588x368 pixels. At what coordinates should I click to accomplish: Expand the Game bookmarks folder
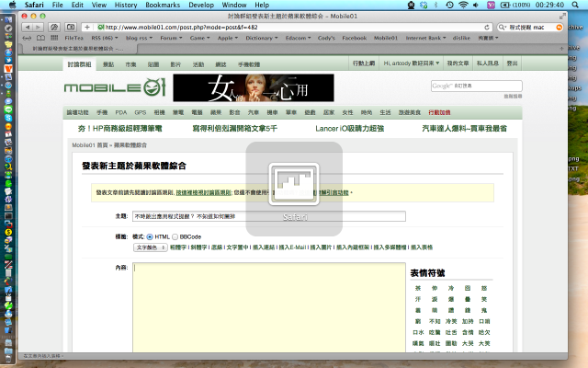(x=200, y=38)
